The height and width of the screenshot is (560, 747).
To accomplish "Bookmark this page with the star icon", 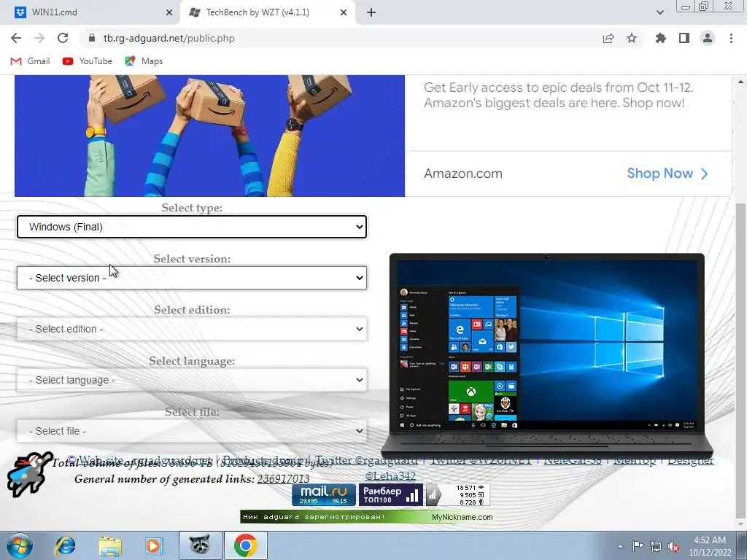I will point(632,38).
